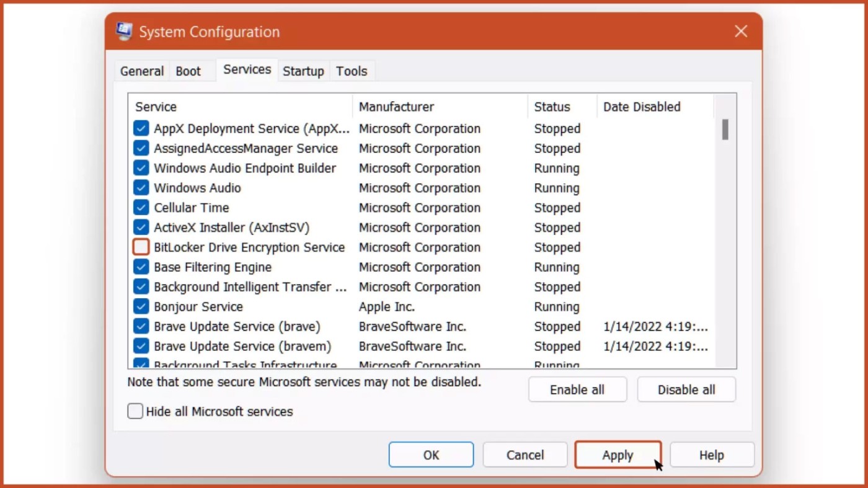Screen dimensions: 868x488
Task: Select the Bonjour Service row name
Action: [x=198, y=307]
